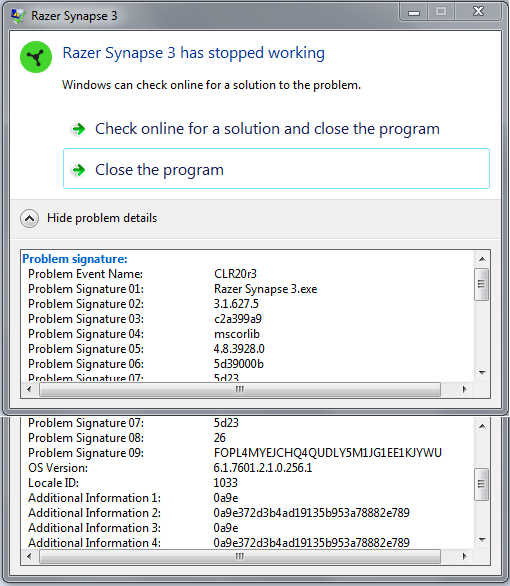Click the Problem signature heading text

pyautogui.click(x=75, y=259)
